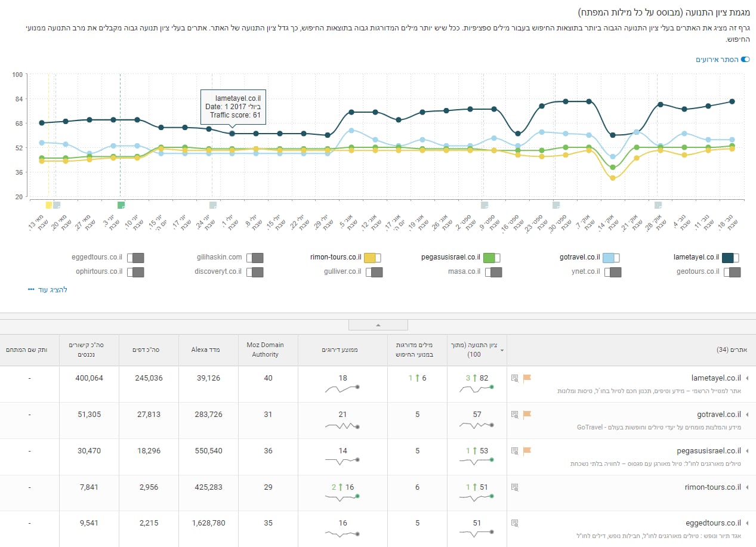The height and width of the screenshot is (547, 756).
Task: Open page inspect icon in eggedtours.co.il row
Action: coord(515,524)
